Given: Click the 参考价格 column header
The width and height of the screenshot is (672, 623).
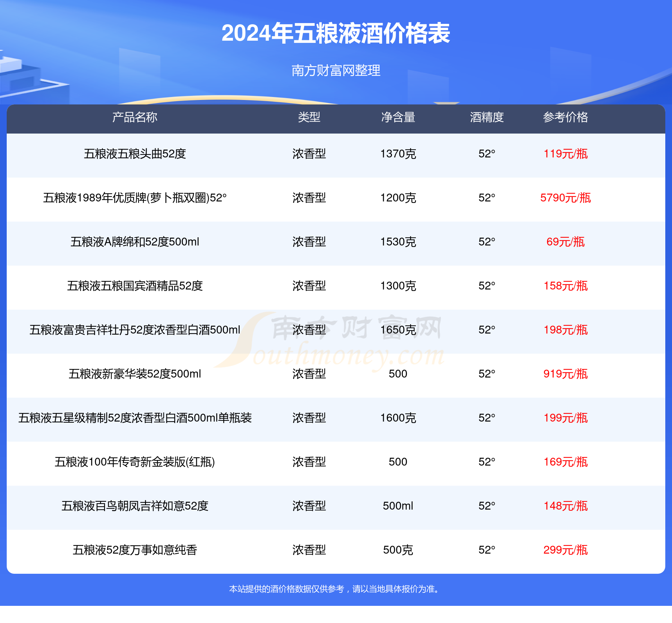Looking at the screenshot, I should (x=566, y=117).
